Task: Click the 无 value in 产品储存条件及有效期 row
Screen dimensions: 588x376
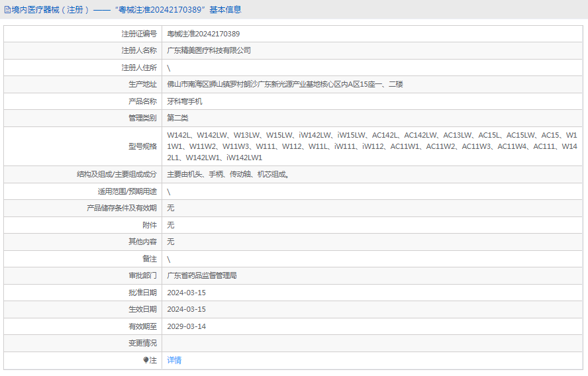Action: click(x=171, y=208)
